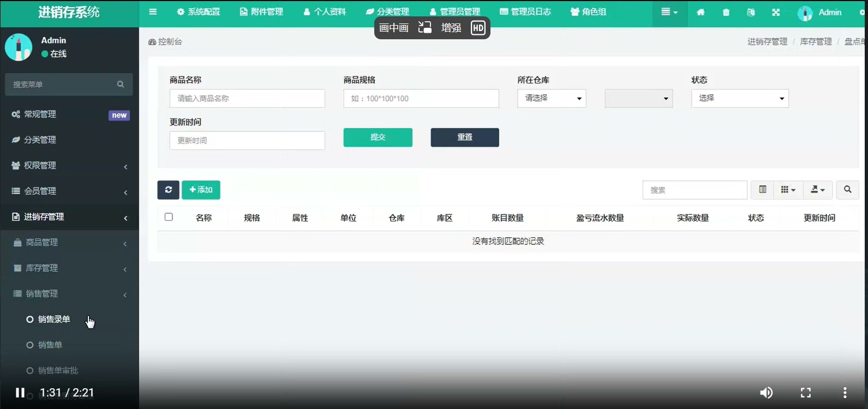Open the 所在仓库 warehouse dropdown
868x409 pixels.
click(552, 98)
